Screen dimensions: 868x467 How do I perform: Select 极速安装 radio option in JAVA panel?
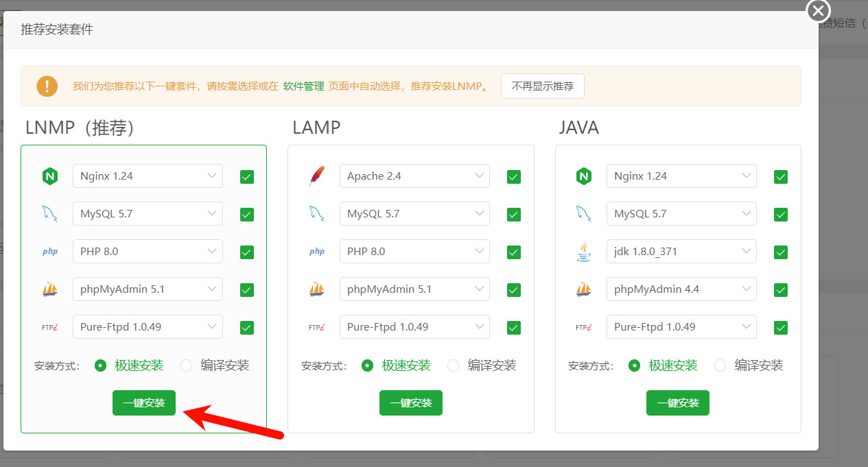tap(635, 366)
